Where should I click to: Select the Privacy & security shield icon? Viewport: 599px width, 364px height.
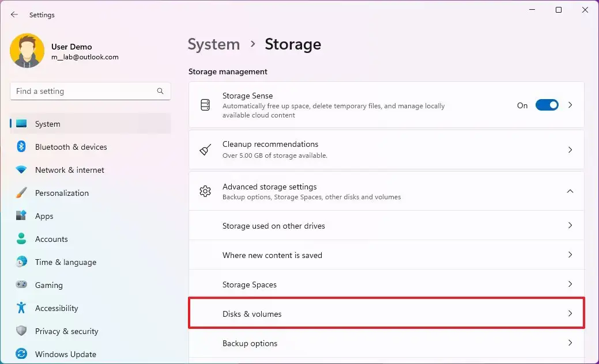(21, 331)
